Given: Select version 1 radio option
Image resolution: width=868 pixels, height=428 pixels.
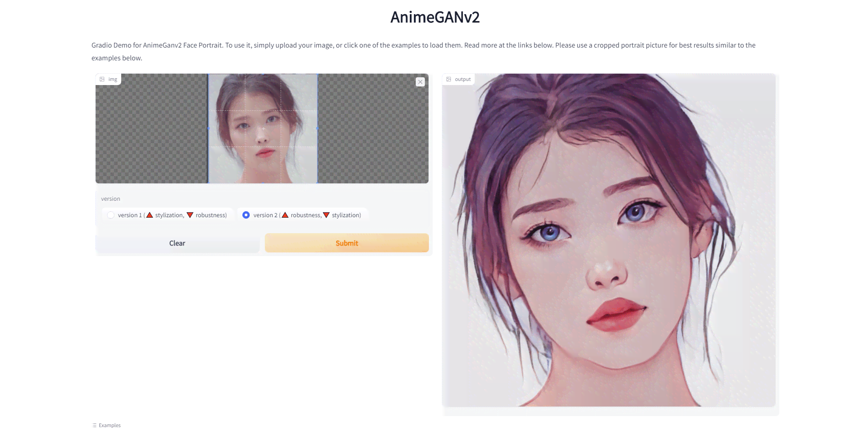Looking at the screenshot, I should (111, 215).
